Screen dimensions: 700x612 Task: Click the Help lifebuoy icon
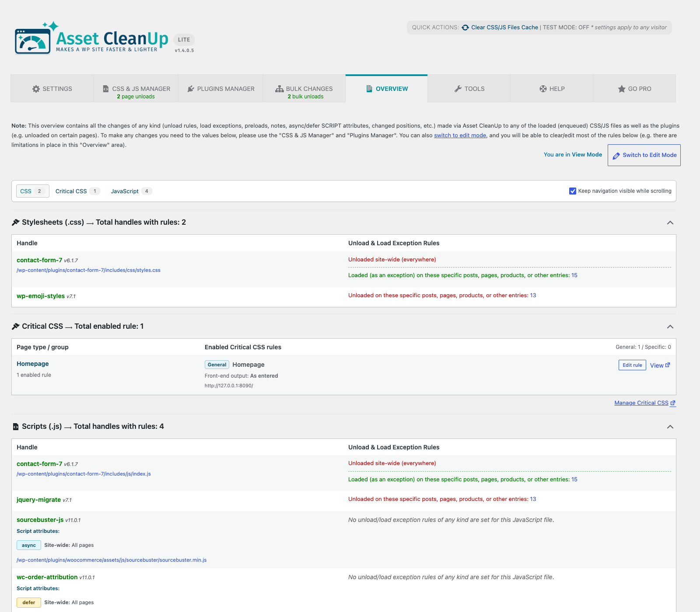[x=543, y=89]
